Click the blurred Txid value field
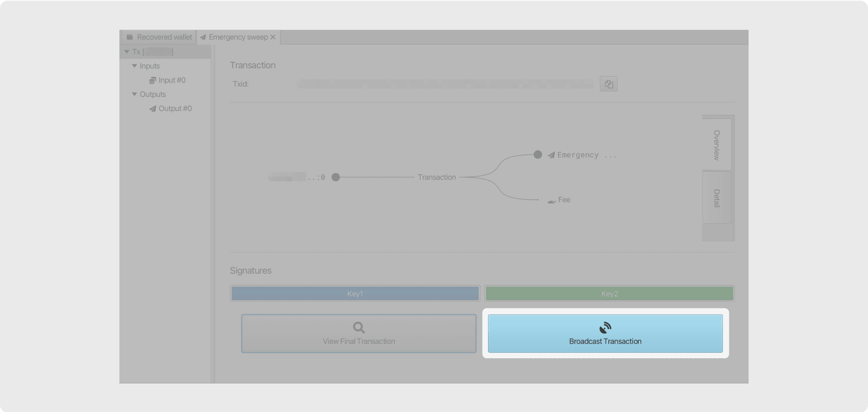 (x=445, y=84)
